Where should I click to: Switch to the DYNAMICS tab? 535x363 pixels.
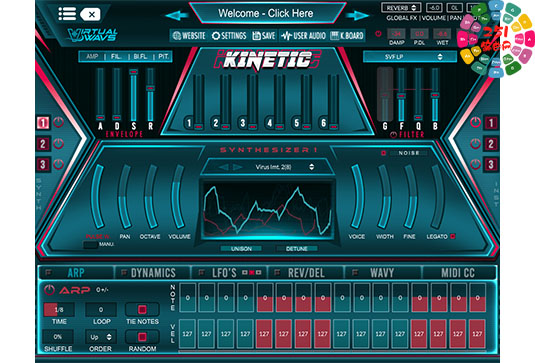click(153, 273)
